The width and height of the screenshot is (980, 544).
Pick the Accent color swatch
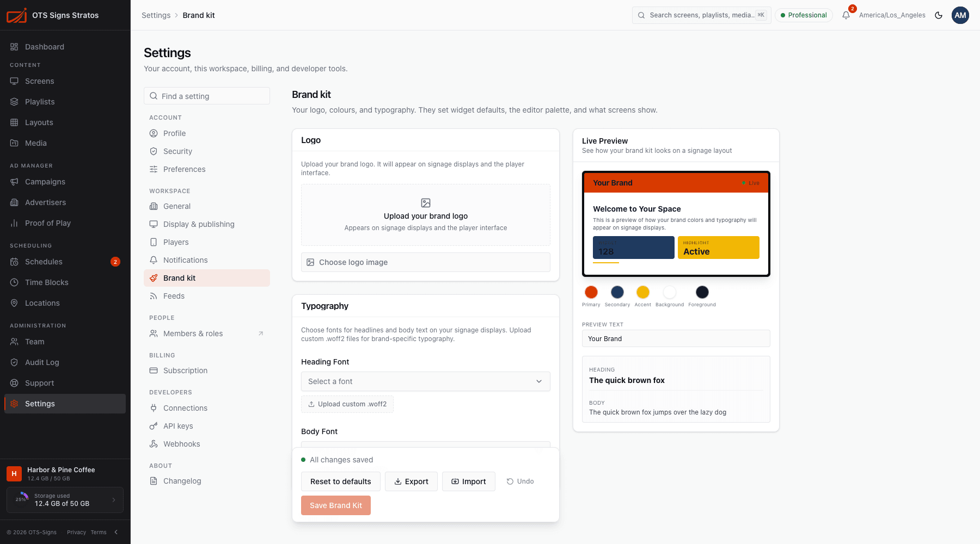point(643,292)
